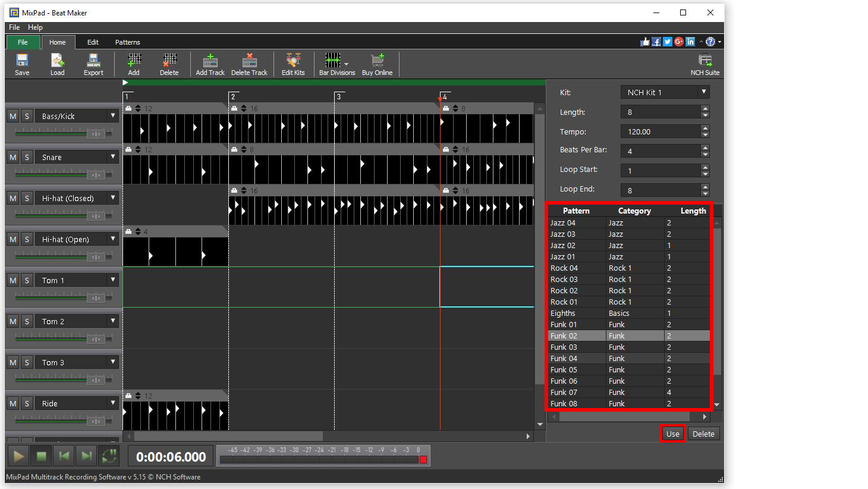Select the Export icon
The height and width of the screenshot is (489, 868).
pyautogui.click(x=93, y=64)
